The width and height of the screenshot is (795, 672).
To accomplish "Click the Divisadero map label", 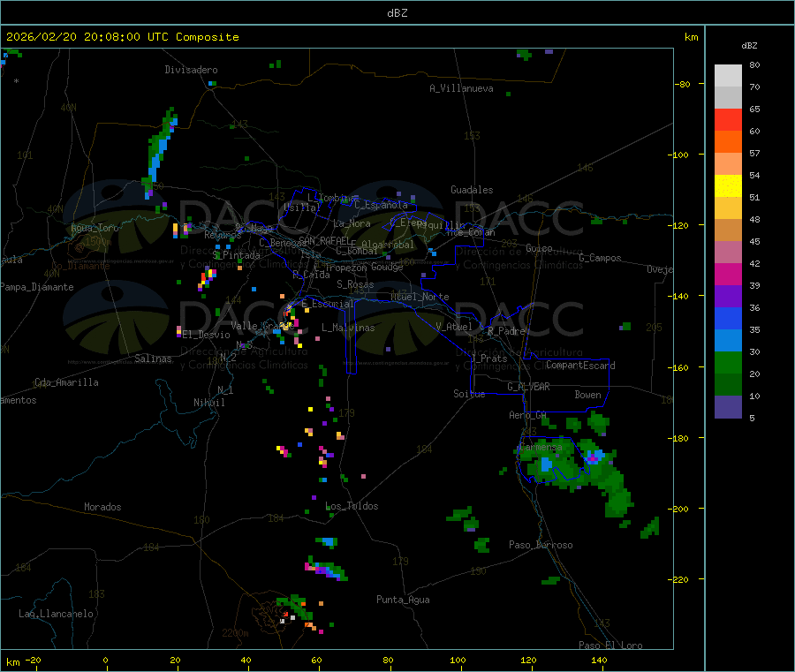I will tap(191, 70).
